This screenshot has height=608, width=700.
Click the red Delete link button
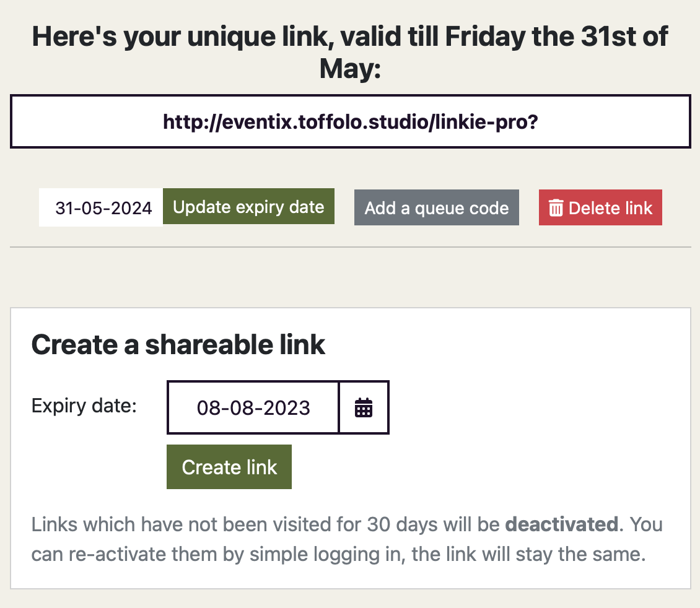tap(600, 207)
